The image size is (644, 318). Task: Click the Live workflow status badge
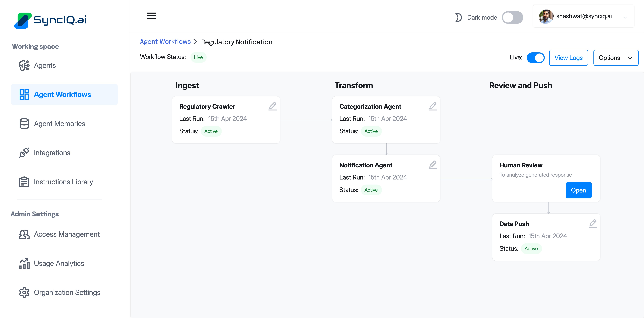[198, 57]
